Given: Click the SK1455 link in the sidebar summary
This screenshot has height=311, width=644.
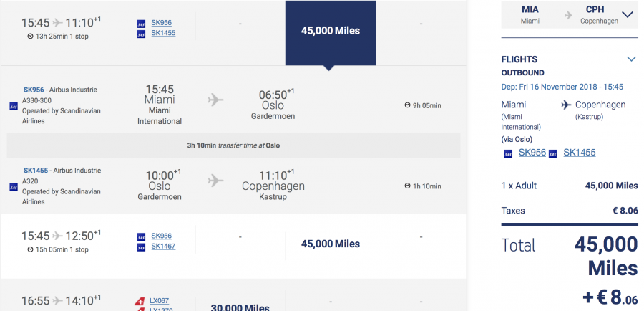Looking at the screenshot, I should point(579,153).
